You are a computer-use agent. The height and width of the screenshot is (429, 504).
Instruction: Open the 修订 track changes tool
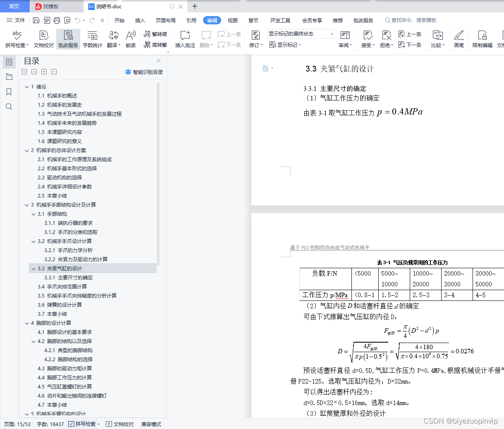(256, 39)
